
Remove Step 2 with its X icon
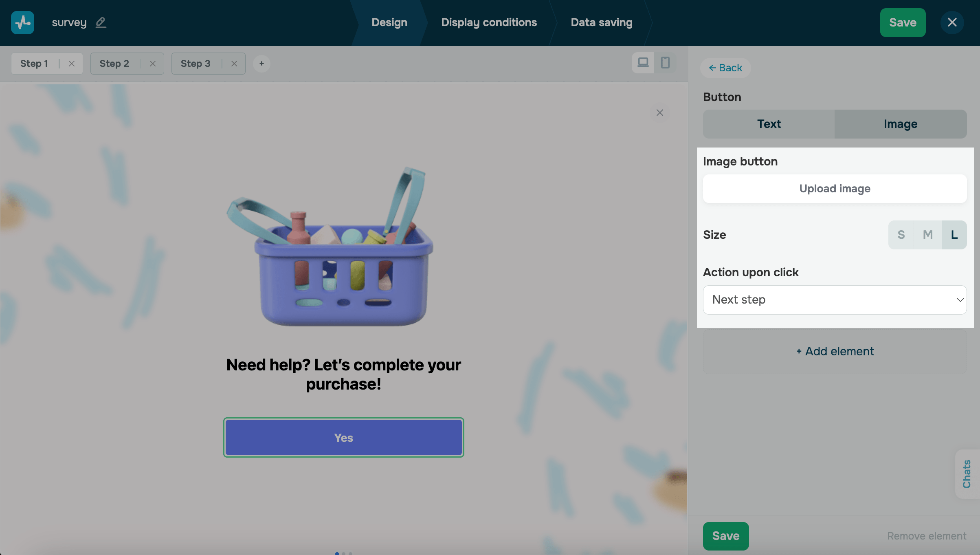point(153,64)
